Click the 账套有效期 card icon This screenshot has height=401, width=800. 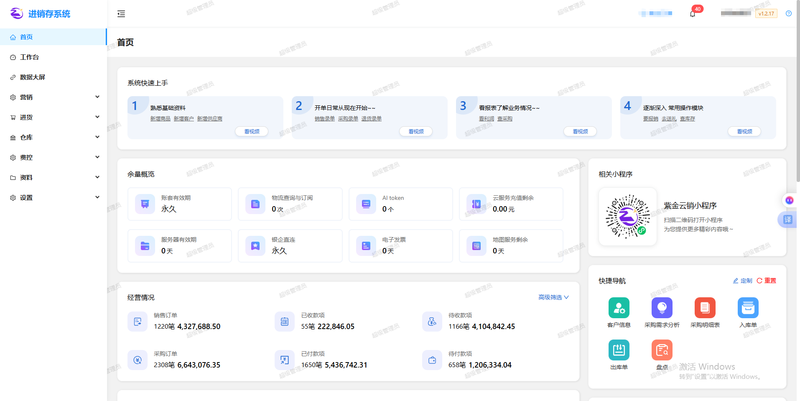pyautogui.click(x=145, y=204)
